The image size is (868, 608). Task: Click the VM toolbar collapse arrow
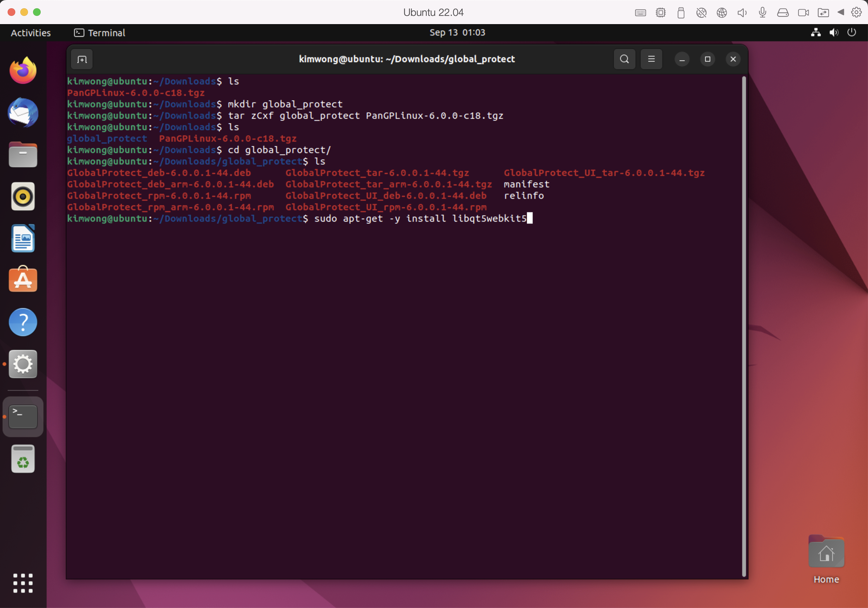point(840,12)
